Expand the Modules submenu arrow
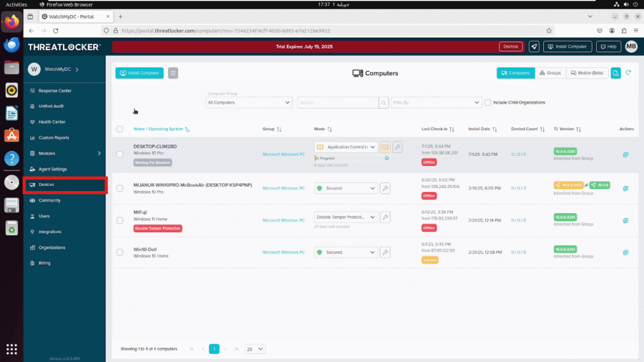The image size is (644, 362). pyautogui.click(x=99, y=153)
